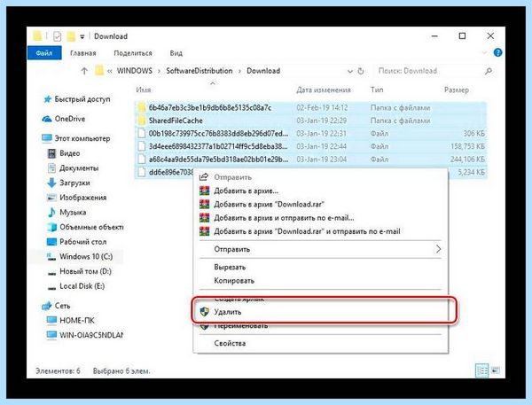Switch to details view layout icon
This screenshot has width=532, height=405.
[481, 370]
